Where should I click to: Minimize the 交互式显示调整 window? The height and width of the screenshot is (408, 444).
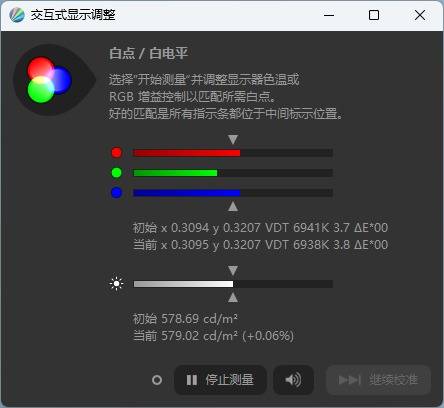coord(329,15)
